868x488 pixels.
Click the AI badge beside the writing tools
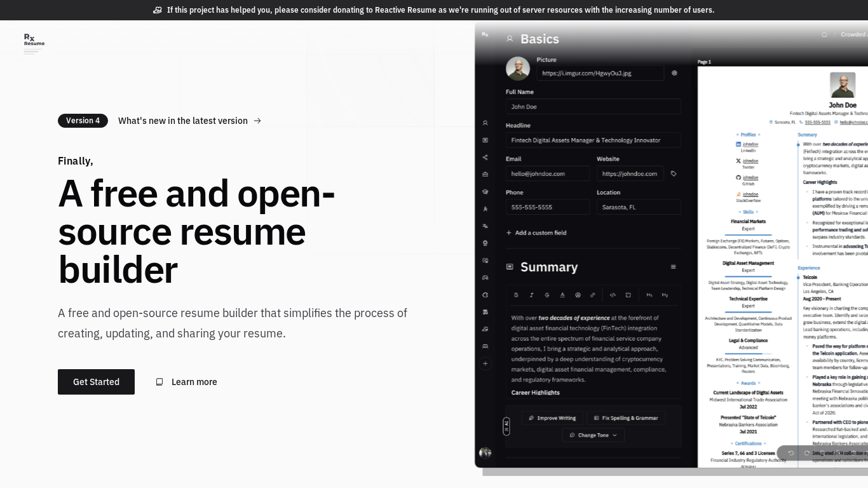click(x=506, y=426)
